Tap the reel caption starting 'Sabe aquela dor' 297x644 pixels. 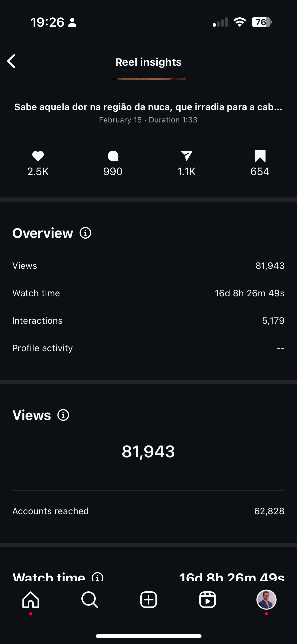[148, 107]
